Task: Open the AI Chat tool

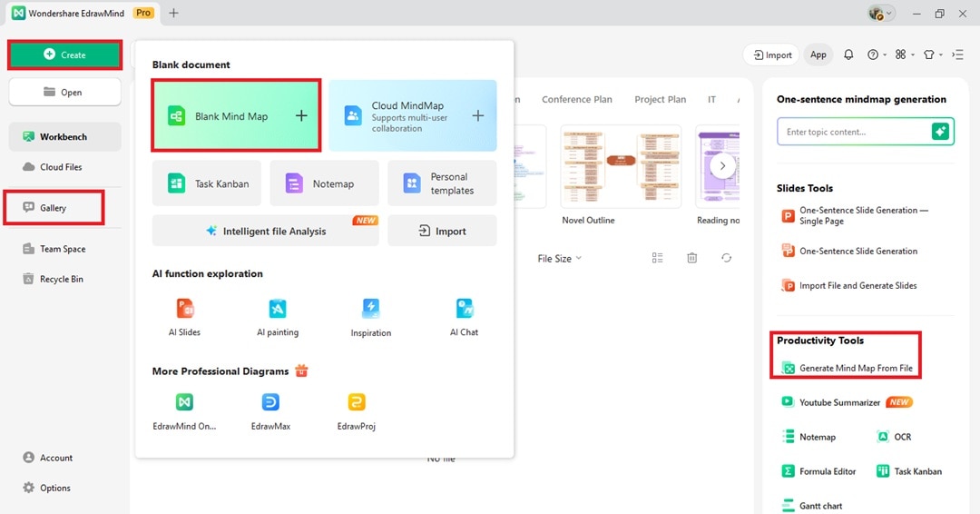Action: [464, 318]
